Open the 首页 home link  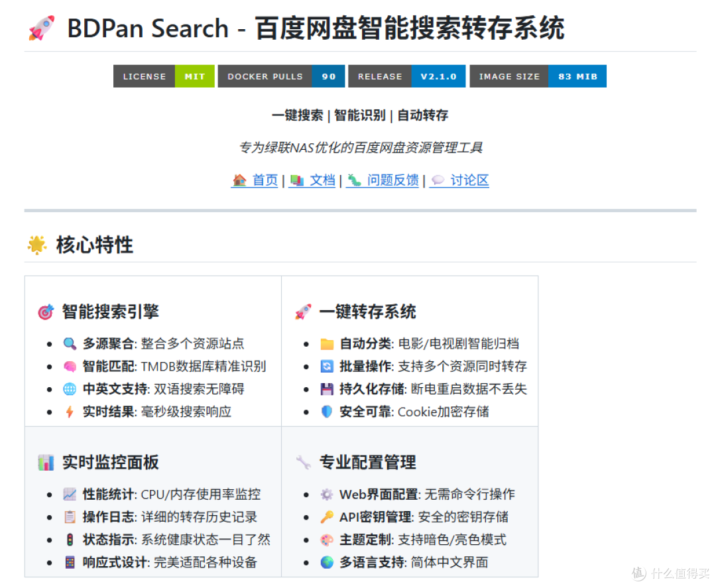pyautogui.click(x=255, y=180)
